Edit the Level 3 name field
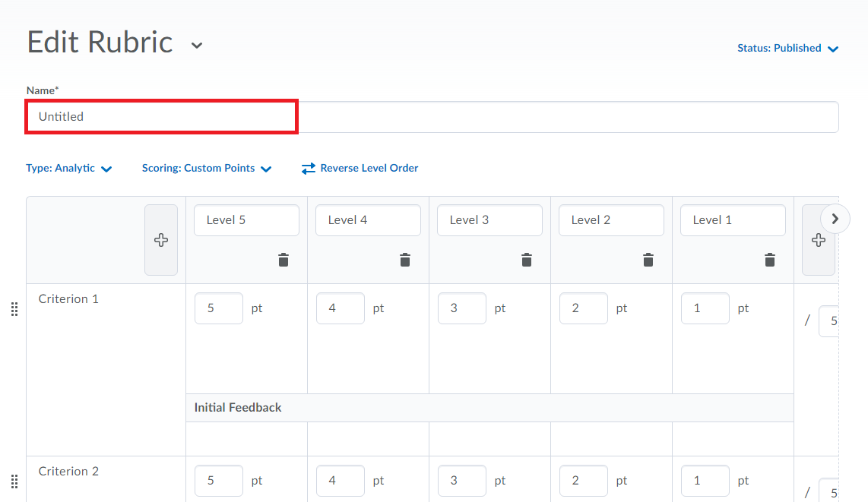 pos(490,220)
